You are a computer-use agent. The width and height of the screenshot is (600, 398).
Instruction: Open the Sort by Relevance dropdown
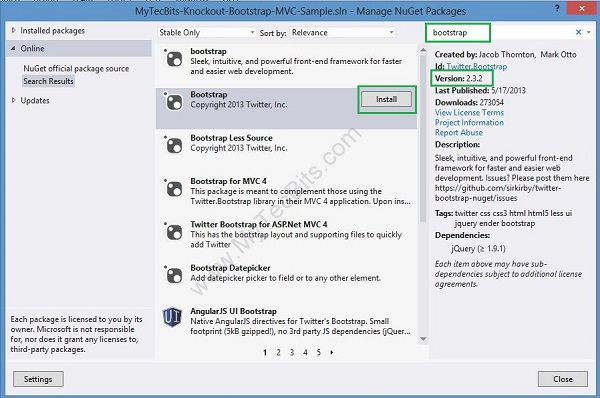click(x=342, y=33)
